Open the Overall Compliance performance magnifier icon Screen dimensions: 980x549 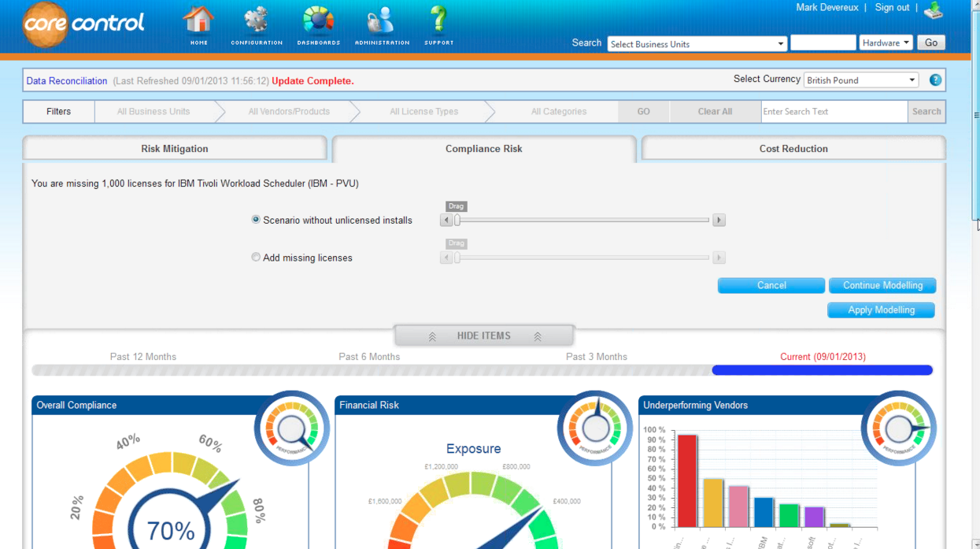coord(291,428)
